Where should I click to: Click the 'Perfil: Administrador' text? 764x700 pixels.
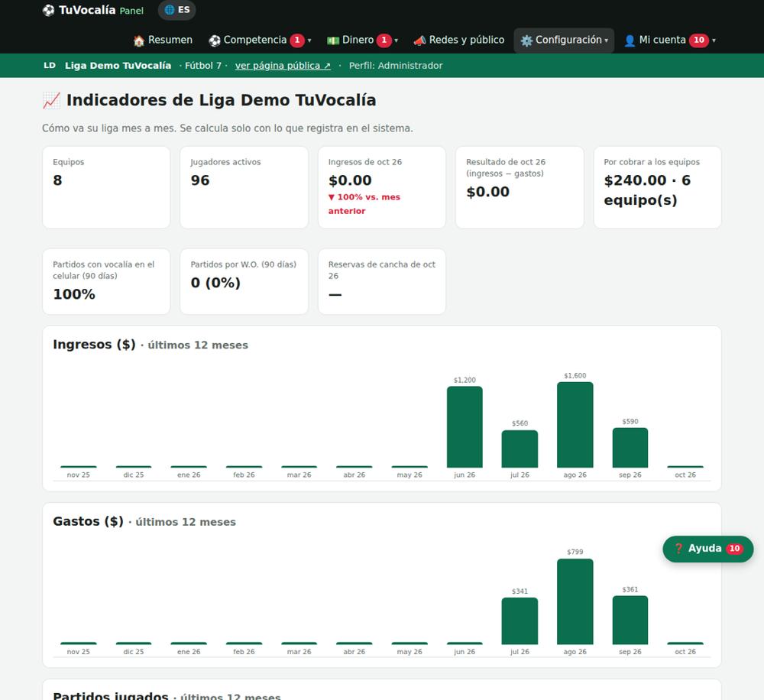(x=396, y=66)
